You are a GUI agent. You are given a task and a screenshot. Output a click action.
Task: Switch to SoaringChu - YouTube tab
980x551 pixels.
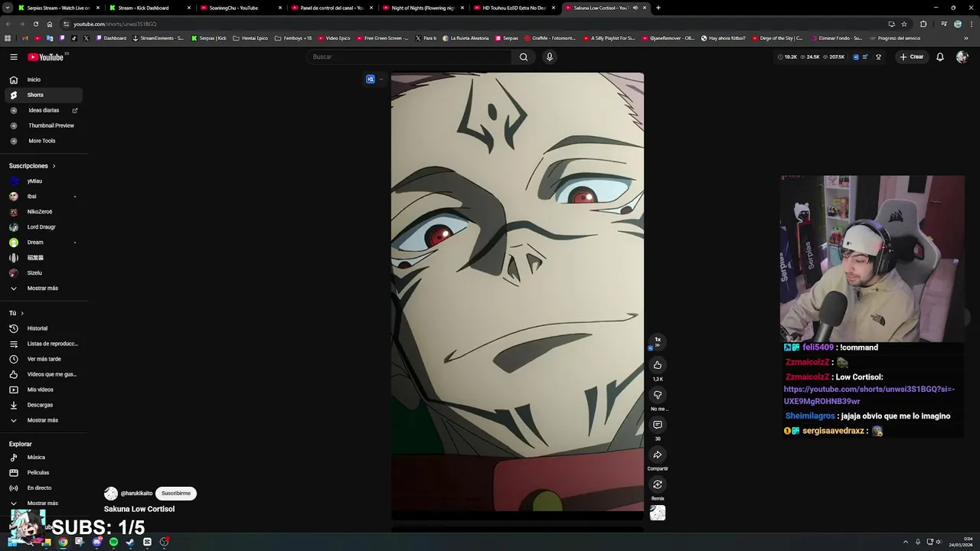(x=240, y=8)
